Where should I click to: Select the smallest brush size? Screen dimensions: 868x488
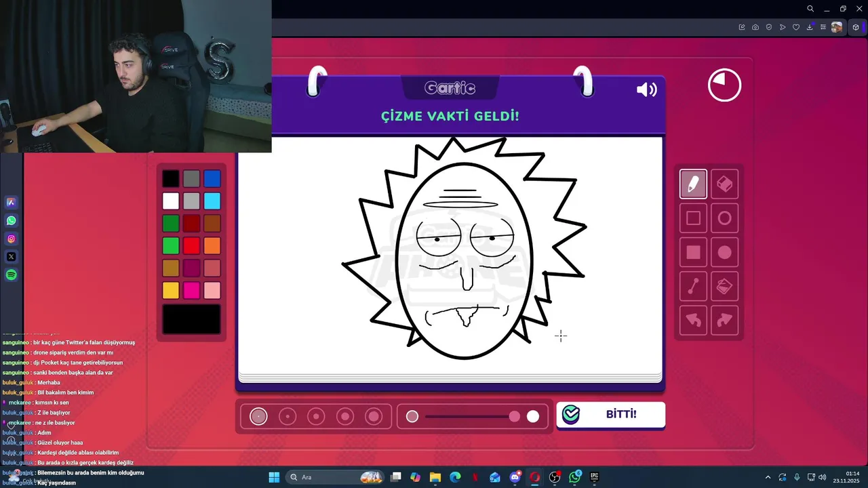[258, 416]
